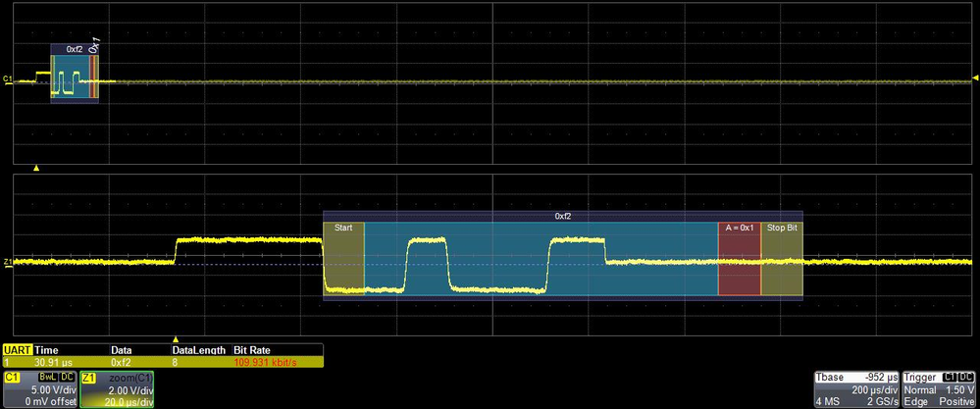Click the trigger level arrow at right edge
980x409 pixels.
point(975,77)
